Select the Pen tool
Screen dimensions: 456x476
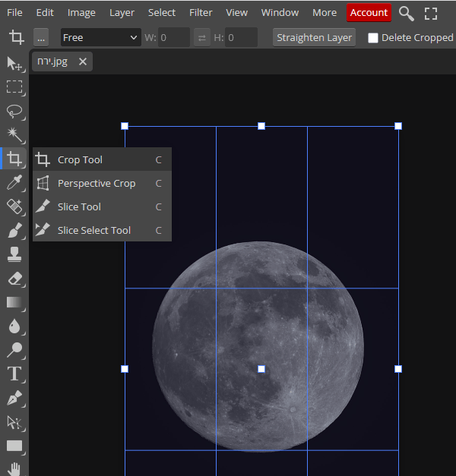pyautogui.click(x=14, y=398)
